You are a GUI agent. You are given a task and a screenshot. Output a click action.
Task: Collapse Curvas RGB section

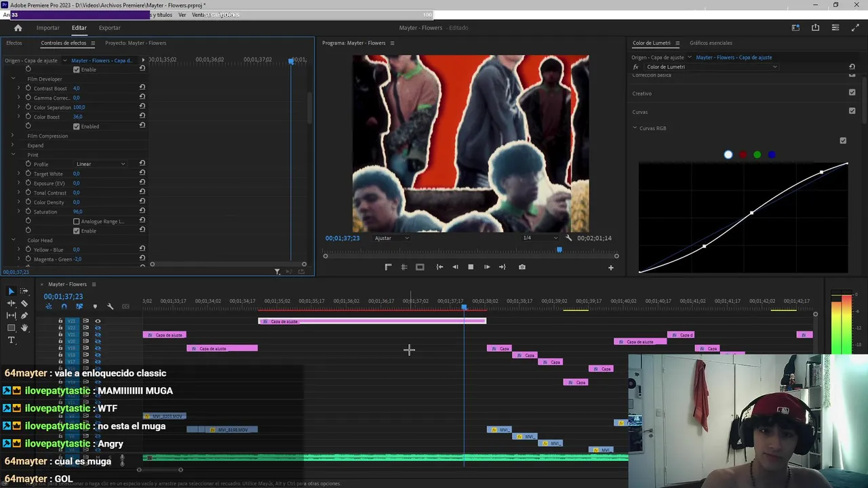pos(635,127)
